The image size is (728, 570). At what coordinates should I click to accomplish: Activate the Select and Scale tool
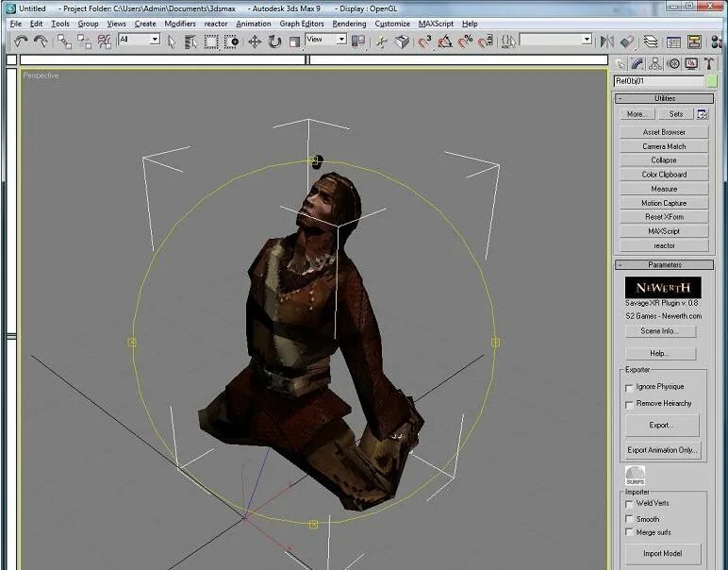click(x=294, y=42)
